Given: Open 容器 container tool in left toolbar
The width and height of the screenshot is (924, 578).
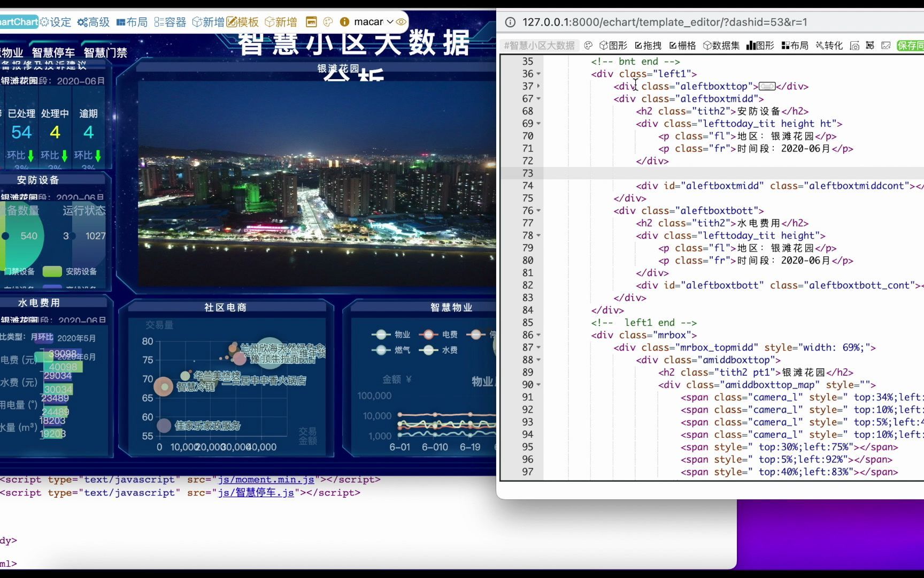Looking at the screenshot, I should pyautogui.click(x=170, y=22).
